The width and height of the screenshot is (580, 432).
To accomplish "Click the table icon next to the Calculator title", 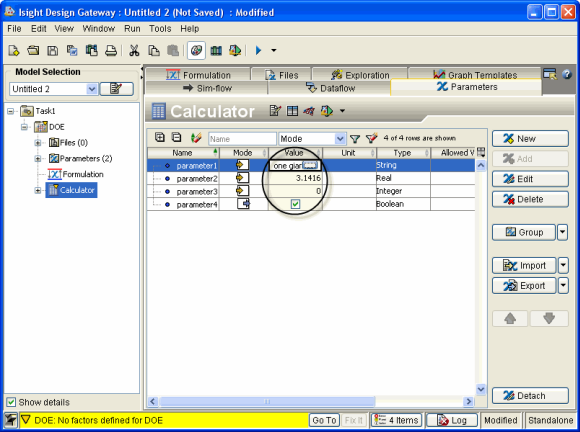I will pyautogui.click(x=292, y=111).
